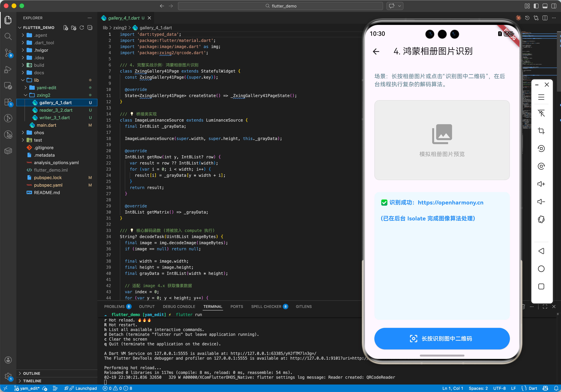
Task: Open the Search view in activity bar
Action: click(x=8, y=36)
